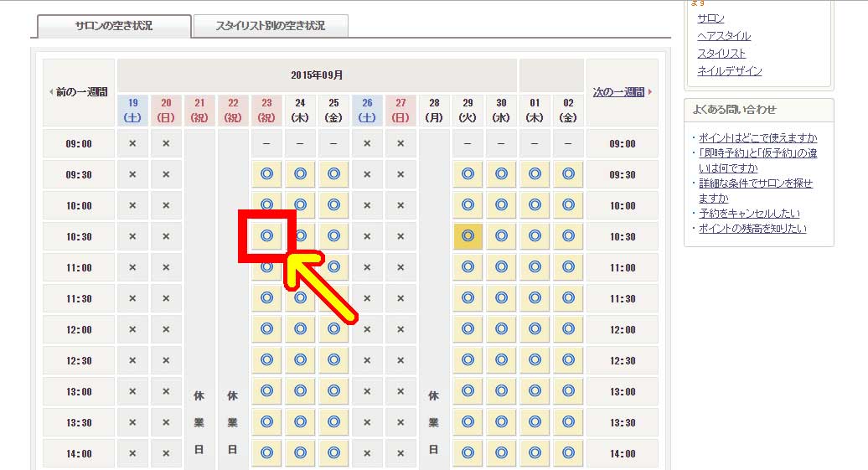
Task: Reserve the 13:00 slot on Wednesday the 30th
Action: [x=501, y=391]
